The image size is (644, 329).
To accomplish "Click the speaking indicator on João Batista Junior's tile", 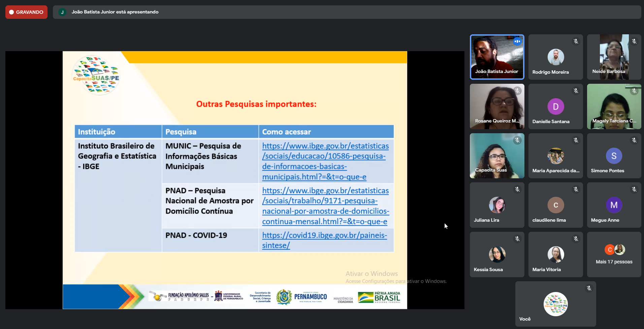I will click(x=517, y=41).
